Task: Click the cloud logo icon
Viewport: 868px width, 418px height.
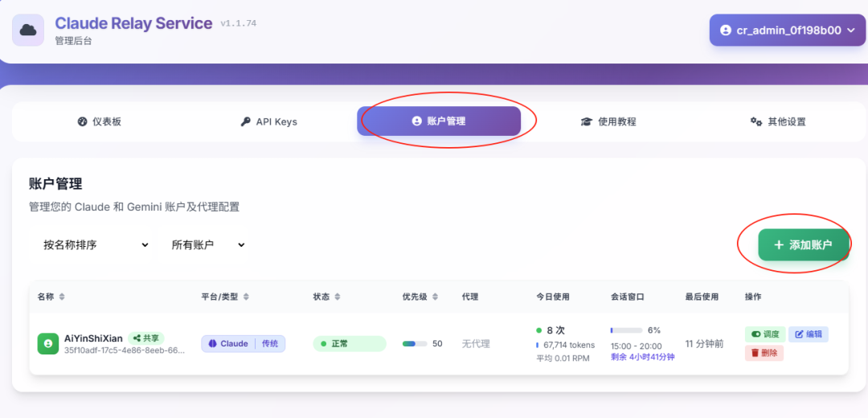Action: pos(28,30)
